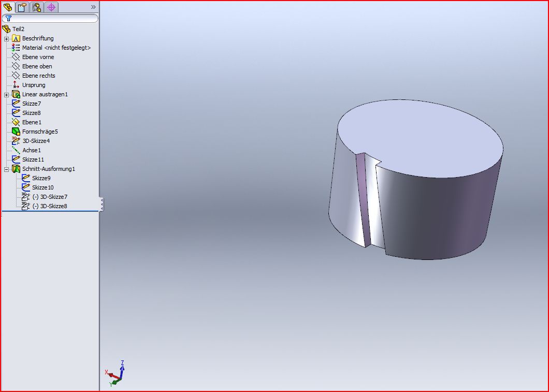Expand the Linear austragen1 feature
This screenshot has width=549, height=392.
(6, 95)
